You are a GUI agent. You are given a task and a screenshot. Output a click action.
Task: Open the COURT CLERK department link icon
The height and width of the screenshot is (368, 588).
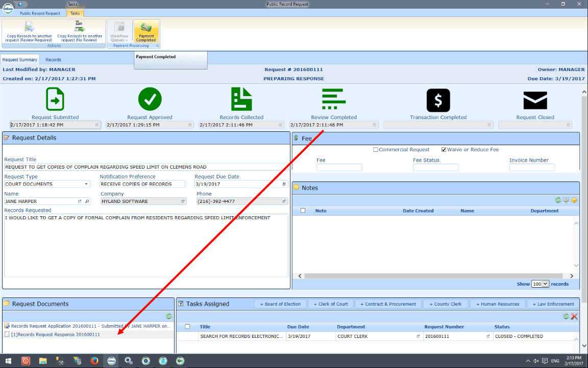point(418,336)
